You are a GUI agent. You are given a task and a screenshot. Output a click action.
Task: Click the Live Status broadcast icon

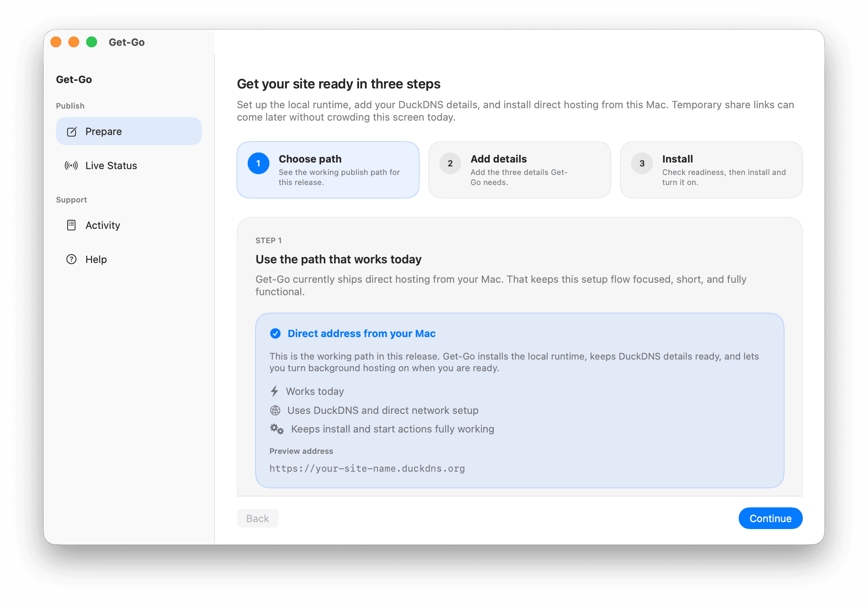click(71, 166)
